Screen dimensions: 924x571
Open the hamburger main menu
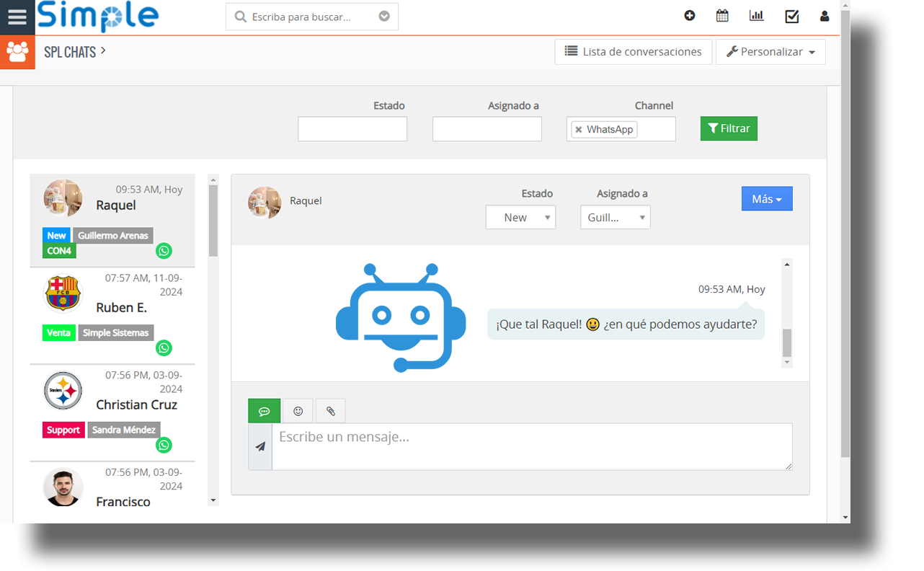17,17
